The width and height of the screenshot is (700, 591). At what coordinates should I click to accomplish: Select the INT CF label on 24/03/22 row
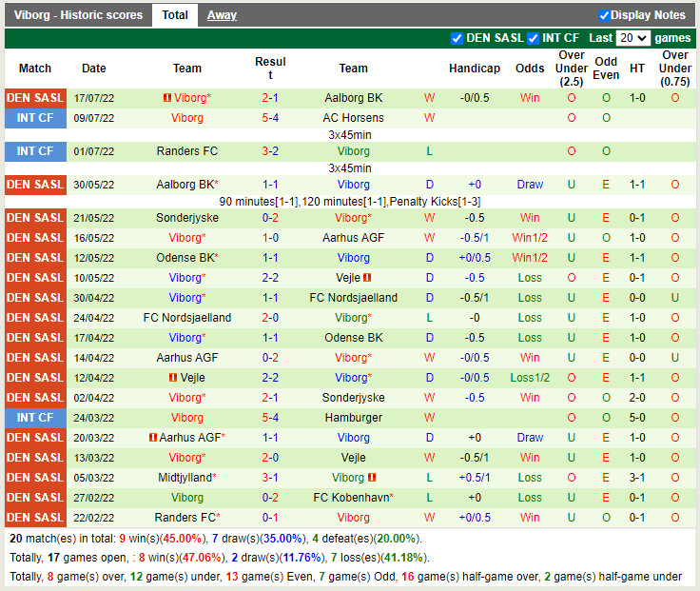pyautogui.click(x=35, y=418)
